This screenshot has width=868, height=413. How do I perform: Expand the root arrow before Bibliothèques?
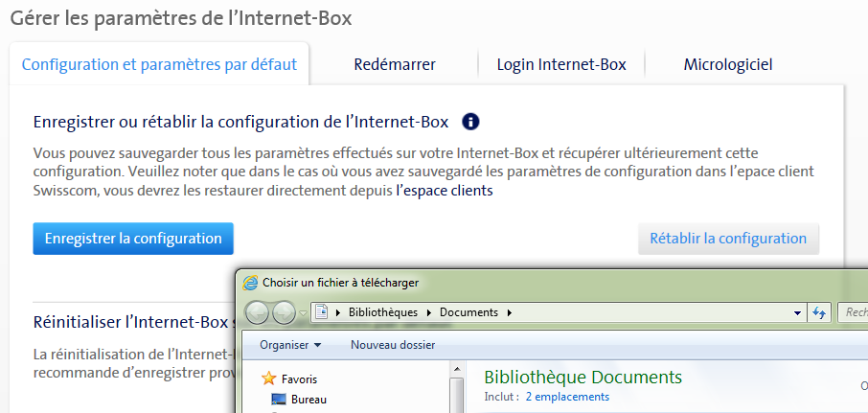pyautogui.click(x=338, y=312)
